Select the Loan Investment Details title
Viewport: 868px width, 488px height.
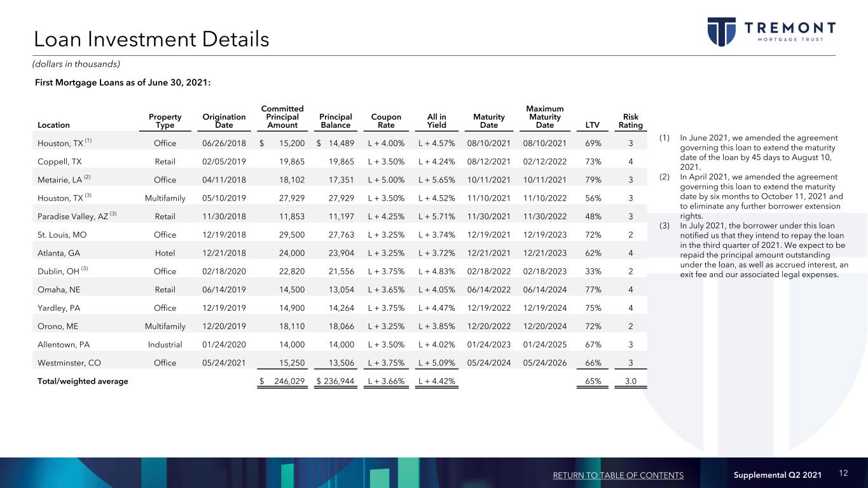152,39
